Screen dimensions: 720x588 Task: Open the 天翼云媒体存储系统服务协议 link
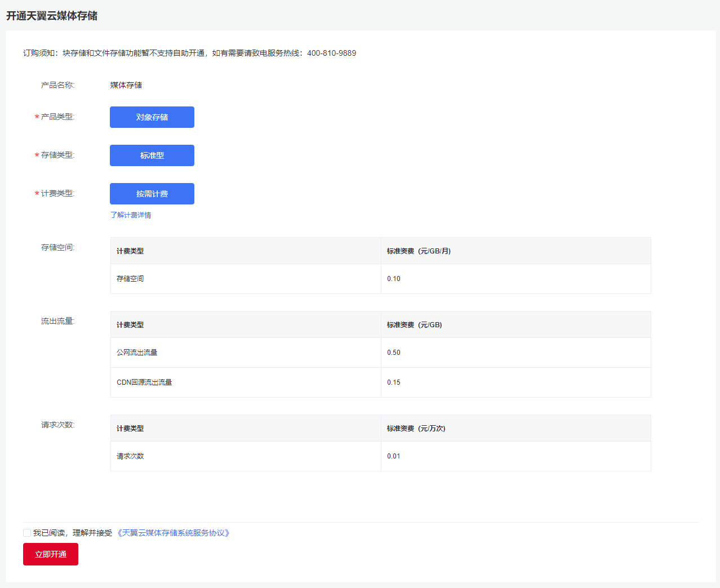pyautogui.click(x=174, y=533)
